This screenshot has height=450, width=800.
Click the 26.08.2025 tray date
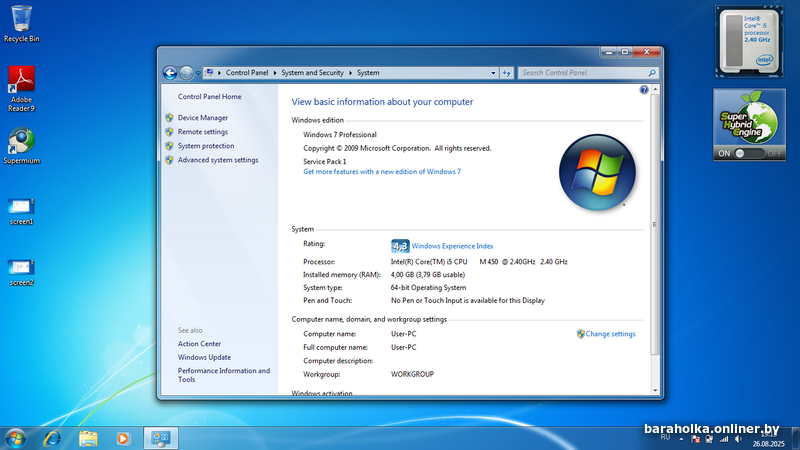pos(768,444)
